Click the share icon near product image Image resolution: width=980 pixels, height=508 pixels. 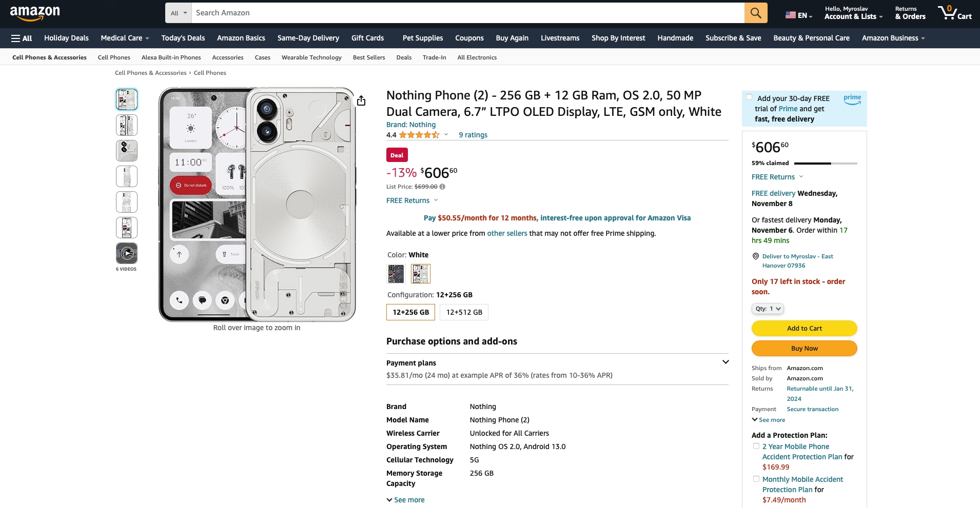coord(361,100)
